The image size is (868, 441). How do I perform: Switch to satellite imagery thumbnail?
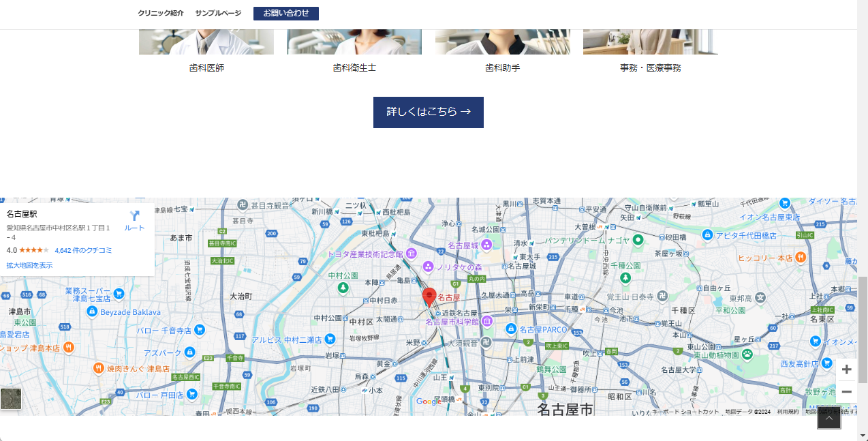coord(11,399)
